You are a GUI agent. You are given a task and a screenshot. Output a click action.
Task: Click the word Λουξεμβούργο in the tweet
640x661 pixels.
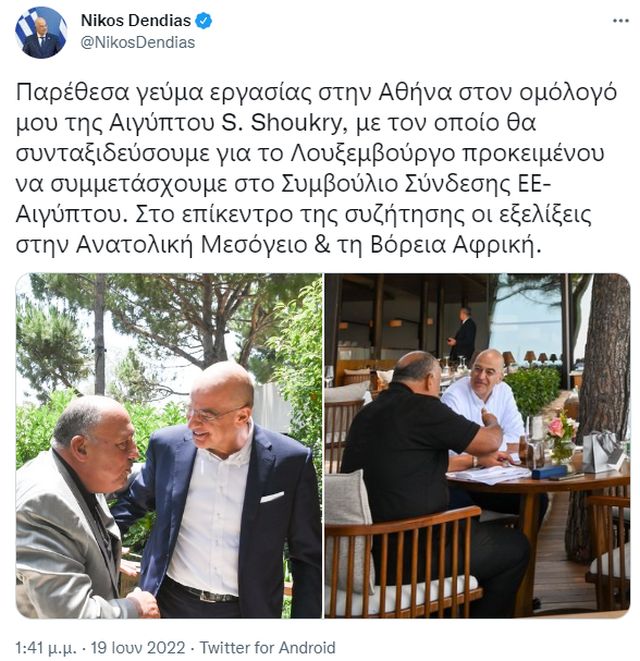pos(373,154)
